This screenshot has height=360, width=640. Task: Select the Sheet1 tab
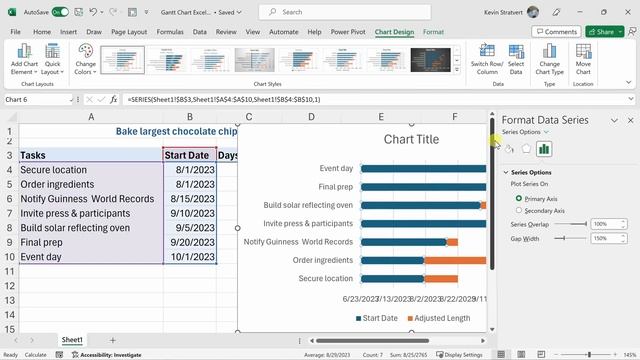[x=72, y=340]
